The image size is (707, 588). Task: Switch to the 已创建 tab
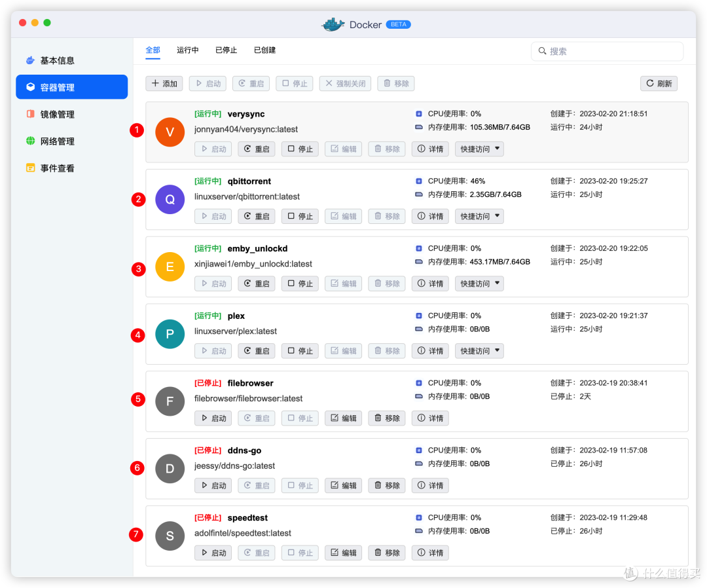(264, 50)
